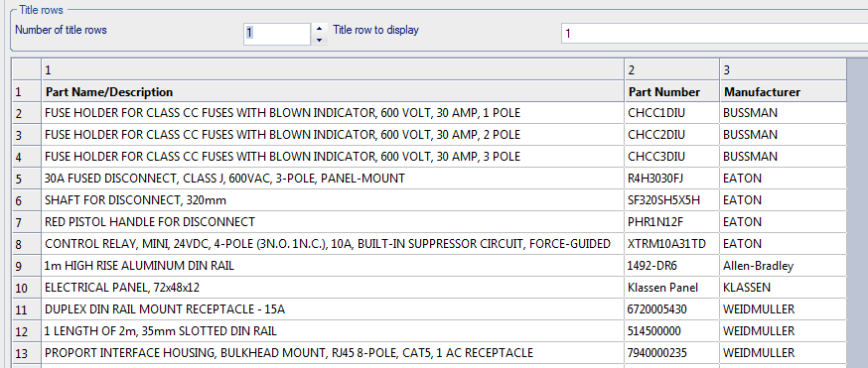
Task: Select row header 9
Action: (26, 266)
